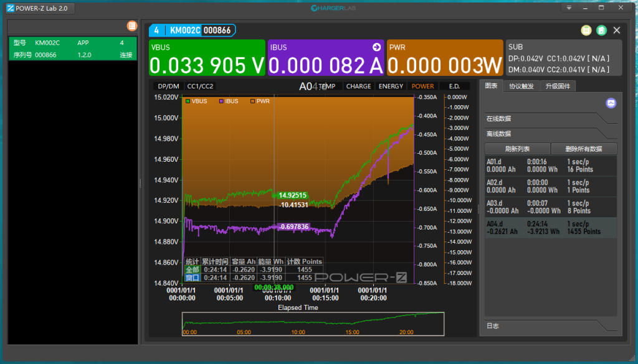The height and width of the screenshot is (364, 638).
Task: Click the Elapsed Time axis title
Action: [x=298, y=307]
